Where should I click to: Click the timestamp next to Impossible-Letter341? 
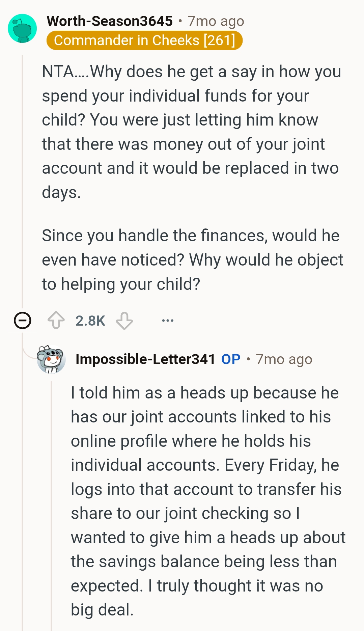(284, 359)
